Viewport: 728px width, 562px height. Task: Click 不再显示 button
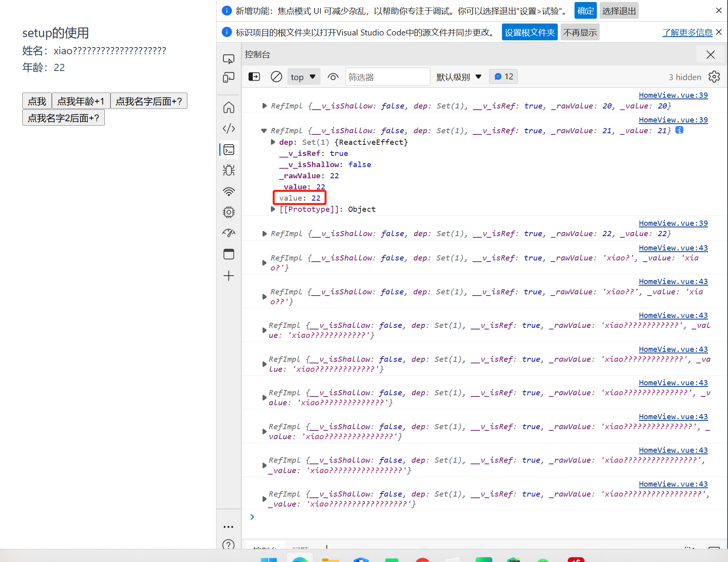click(x=580, y=32)
